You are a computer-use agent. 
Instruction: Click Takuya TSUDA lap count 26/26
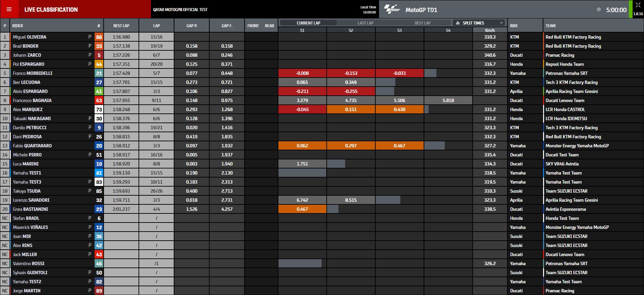[156, 191]
